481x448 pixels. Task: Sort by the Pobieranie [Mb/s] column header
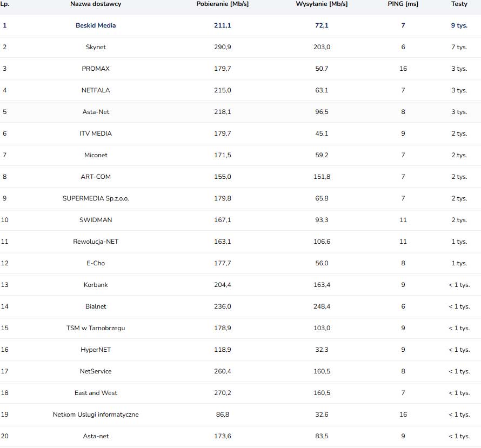click(x=223, y=4)
